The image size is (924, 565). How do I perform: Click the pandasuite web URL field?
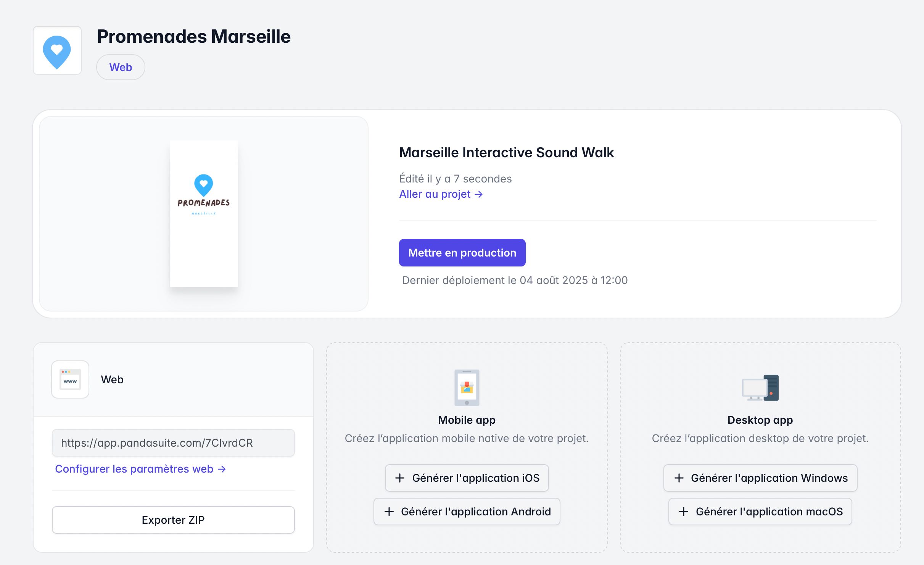tap(173, 443)
